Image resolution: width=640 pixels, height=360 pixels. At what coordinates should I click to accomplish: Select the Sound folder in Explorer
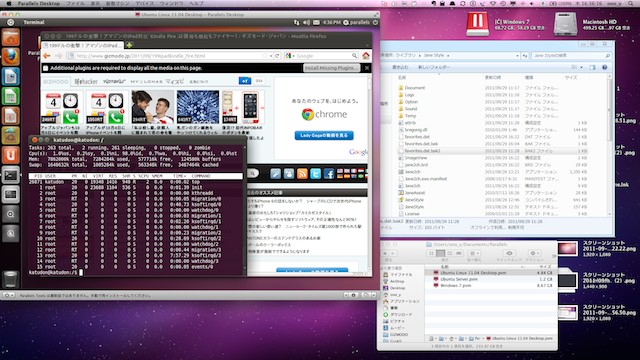411,109
